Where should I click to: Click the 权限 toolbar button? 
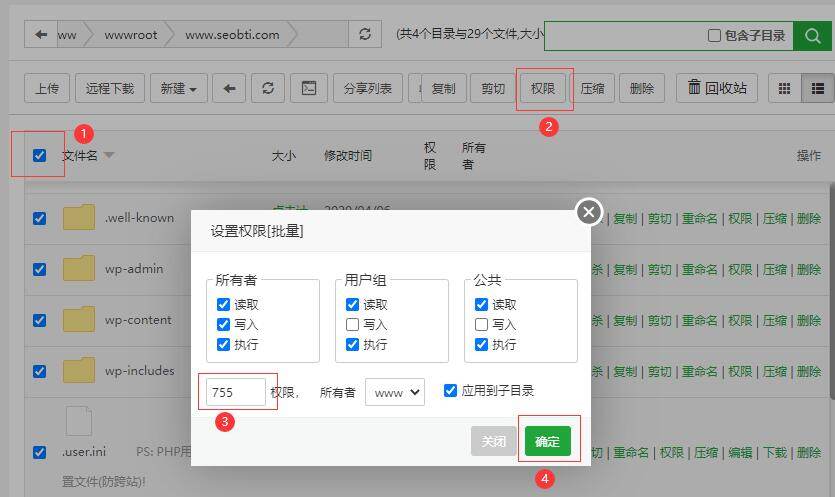point(543,88)
